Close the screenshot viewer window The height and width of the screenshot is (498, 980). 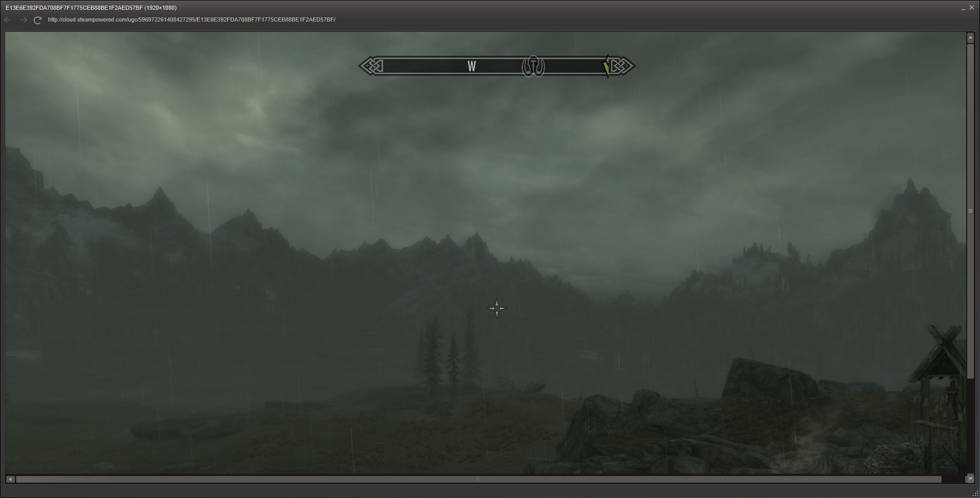(x=972, y=8)
